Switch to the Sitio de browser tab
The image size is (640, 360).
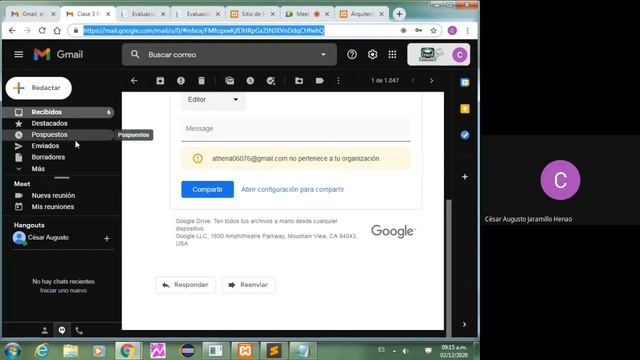tap(252, 14)
